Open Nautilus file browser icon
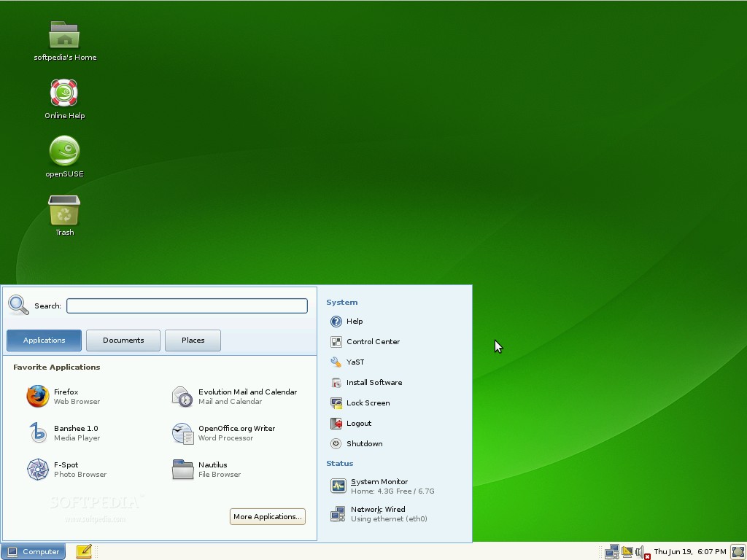 pos(182,469)
